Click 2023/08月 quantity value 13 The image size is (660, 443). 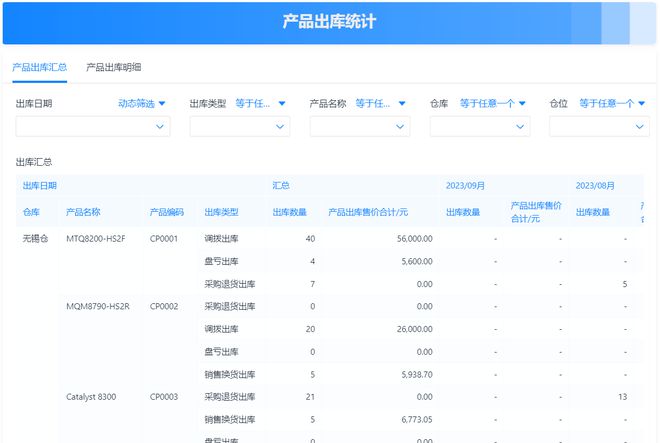click(623, 397)
